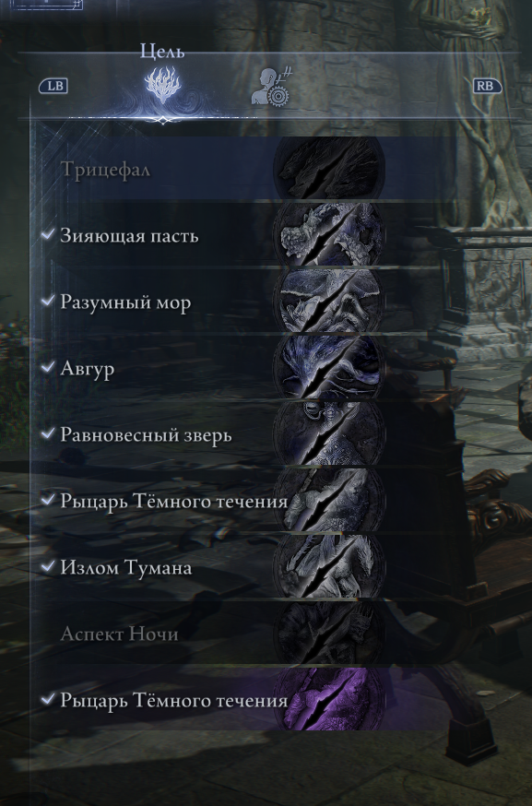Open the character and gear settings tab
The width and height of the screenshot is (532, 806).
pos(271,87)
